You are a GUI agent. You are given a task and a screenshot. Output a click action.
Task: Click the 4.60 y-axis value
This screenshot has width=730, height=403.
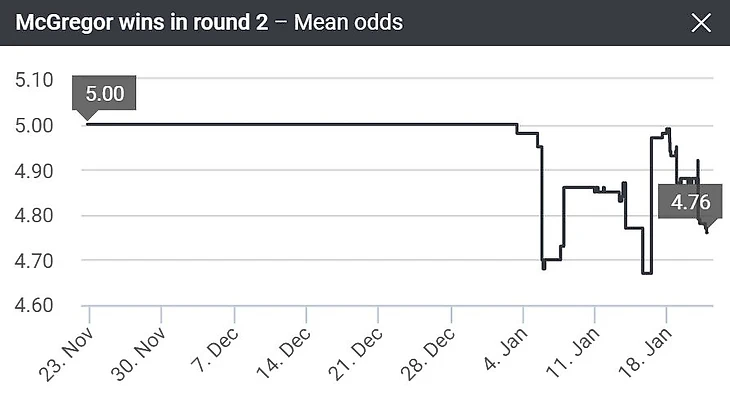coord(35,305)
